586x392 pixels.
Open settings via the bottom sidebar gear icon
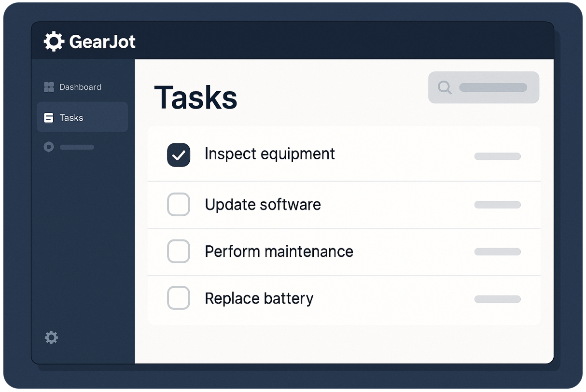click(51, 337)
